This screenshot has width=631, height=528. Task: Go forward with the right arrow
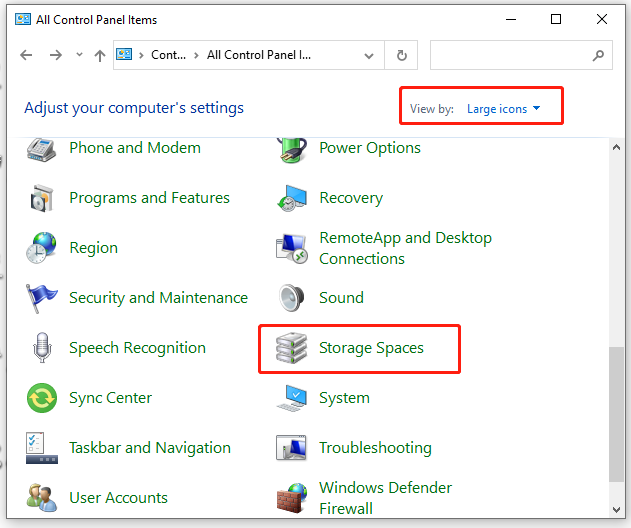point(56,55)
